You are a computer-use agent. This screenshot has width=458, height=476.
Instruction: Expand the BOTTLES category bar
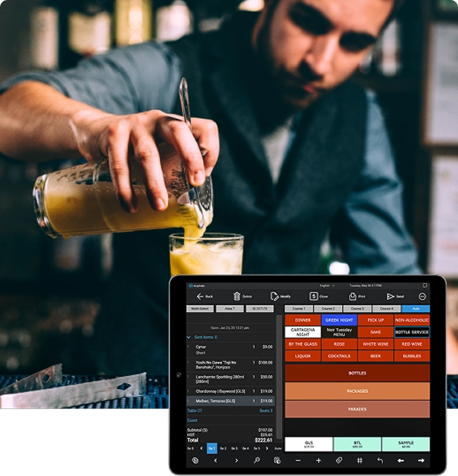click(x=357, y=373)
